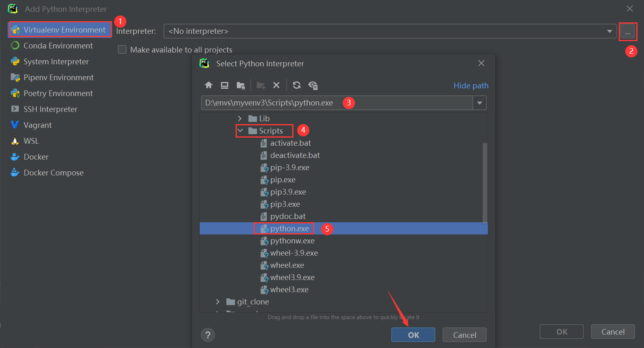Choose Poetry Environment option

[58, 93]
